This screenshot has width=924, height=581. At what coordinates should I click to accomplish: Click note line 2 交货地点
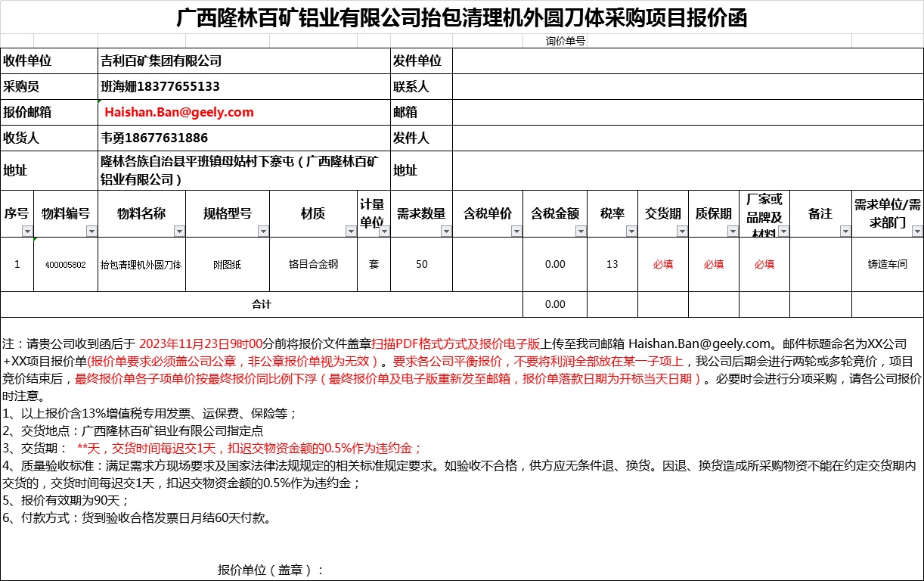click(x=133, y=430)
